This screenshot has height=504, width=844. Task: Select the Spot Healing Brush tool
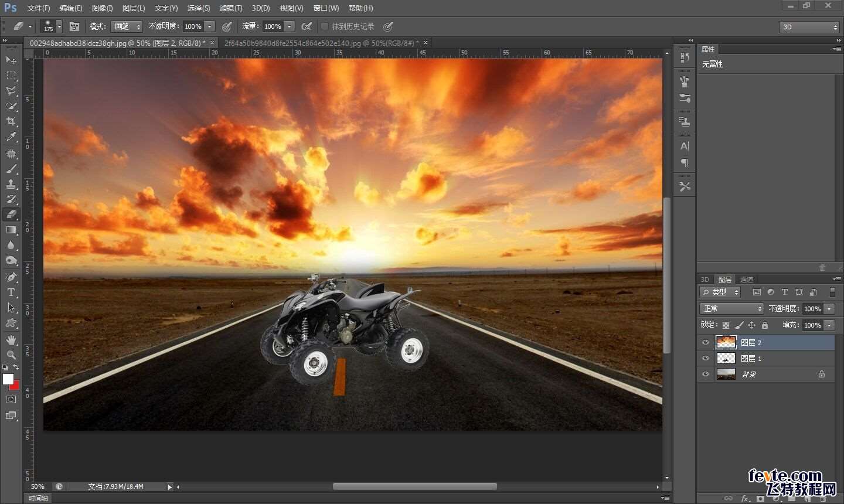11,154
